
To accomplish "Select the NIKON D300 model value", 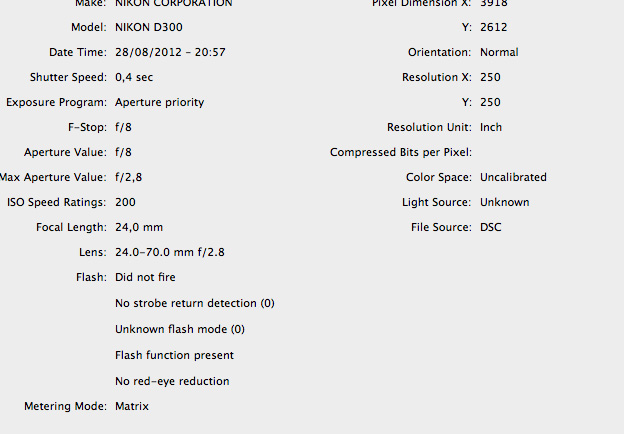I will click(x=149, y=27).
